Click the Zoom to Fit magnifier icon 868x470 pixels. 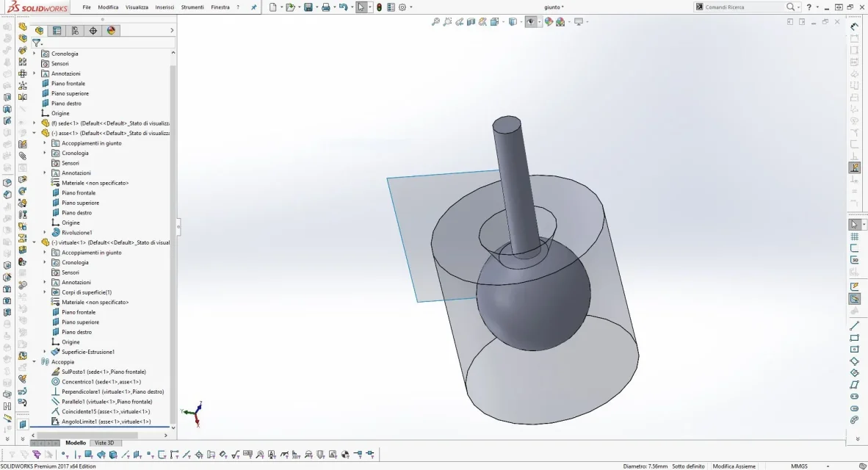tap(435, 21)
